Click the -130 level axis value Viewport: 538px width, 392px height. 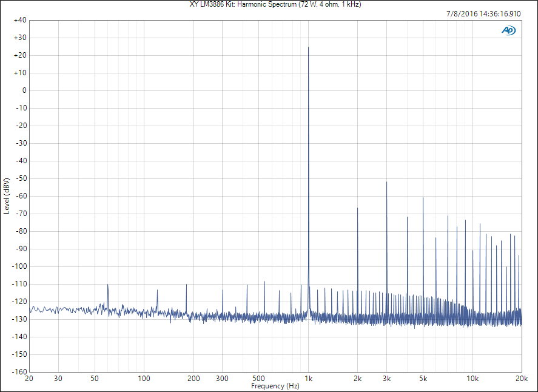19,319
